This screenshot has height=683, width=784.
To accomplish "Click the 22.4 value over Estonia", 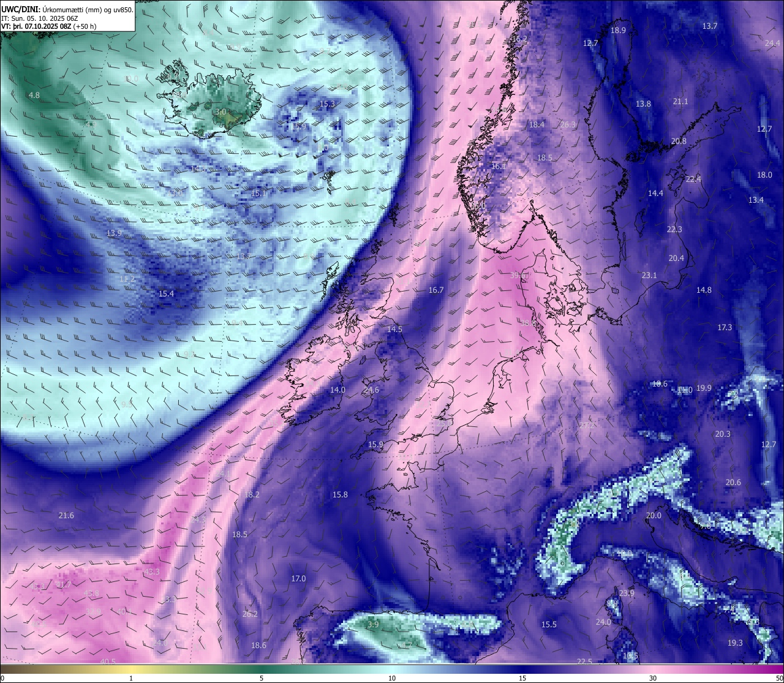I will tap(693, 179).
